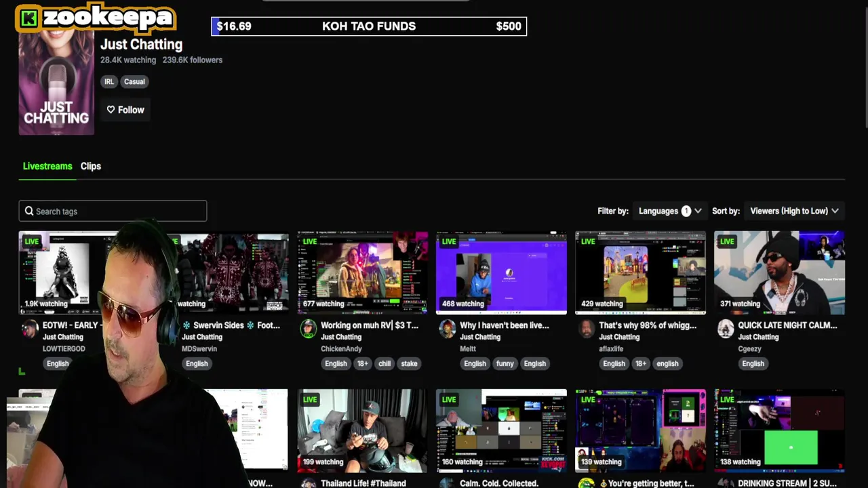Click the magnifier icon in Search tags
This screenshot has width=868, height=488.
(29, 211)
